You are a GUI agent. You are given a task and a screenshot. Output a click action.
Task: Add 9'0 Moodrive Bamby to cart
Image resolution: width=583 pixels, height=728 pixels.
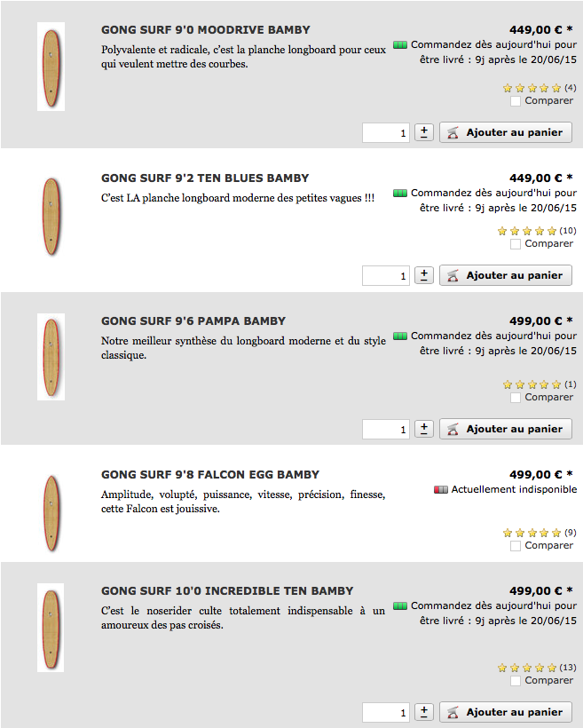[x=506, y=132]
